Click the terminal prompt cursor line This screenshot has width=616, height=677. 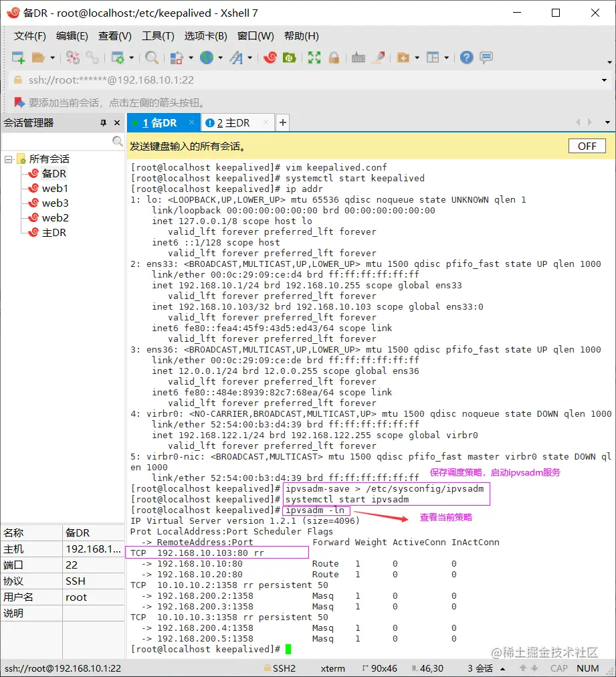[211, 650]
